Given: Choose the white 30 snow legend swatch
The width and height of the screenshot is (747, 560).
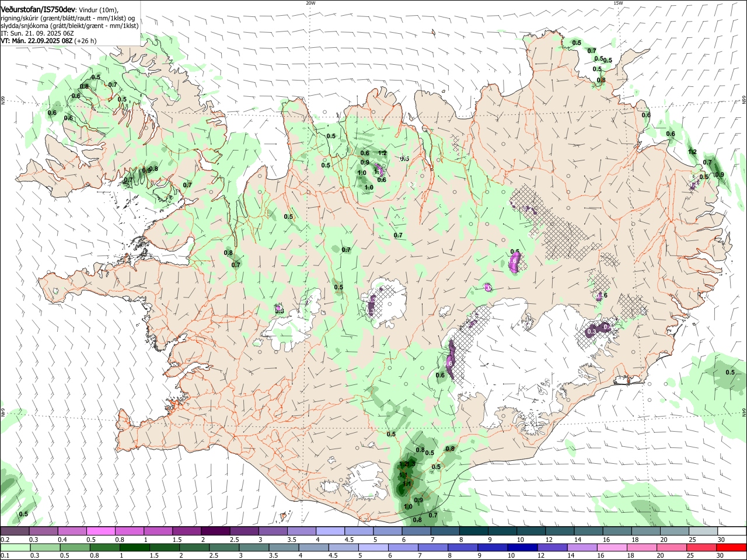Looking at the screenshot, I should tap(731, 531).
